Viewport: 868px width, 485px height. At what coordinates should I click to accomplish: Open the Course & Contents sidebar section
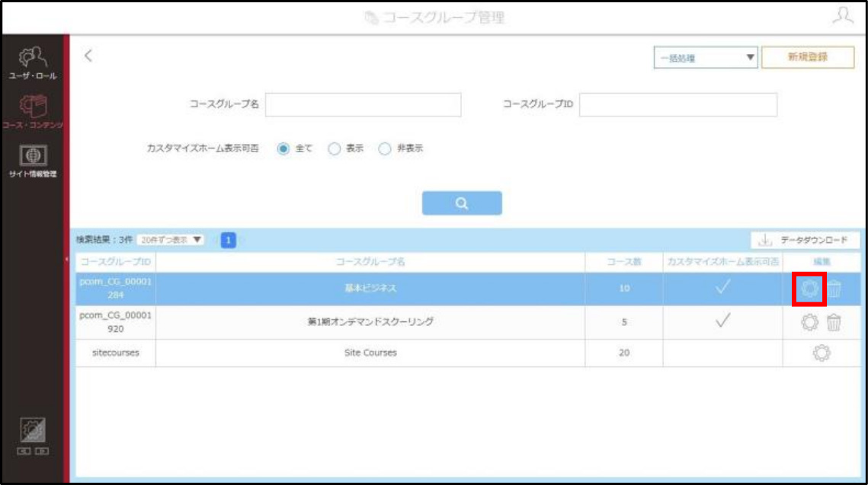[32, 112]
